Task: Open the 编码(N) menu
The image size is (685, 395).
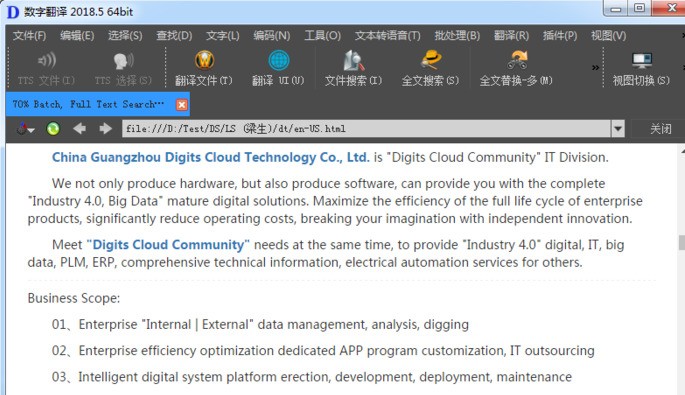Action: (272, 35)
